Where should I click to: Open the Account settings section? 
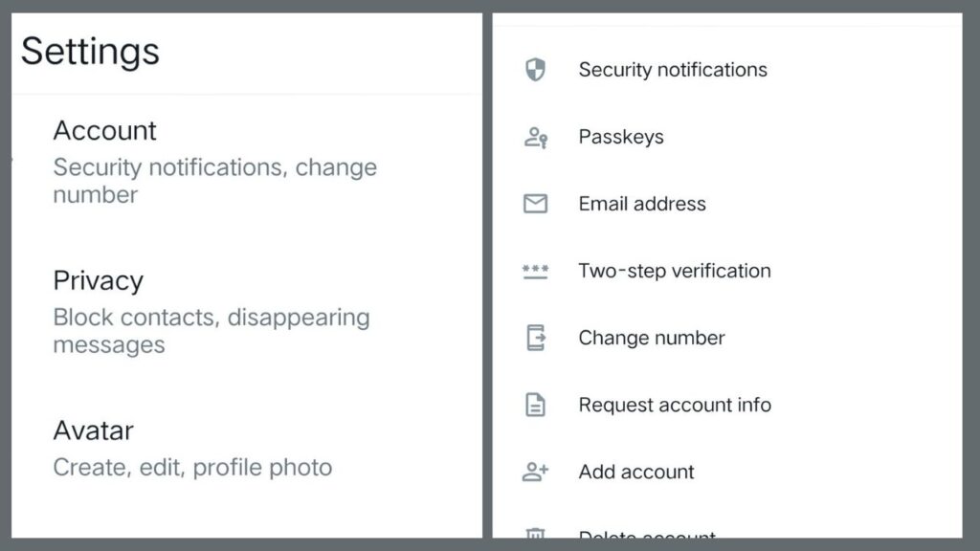[x=105, y=131]
